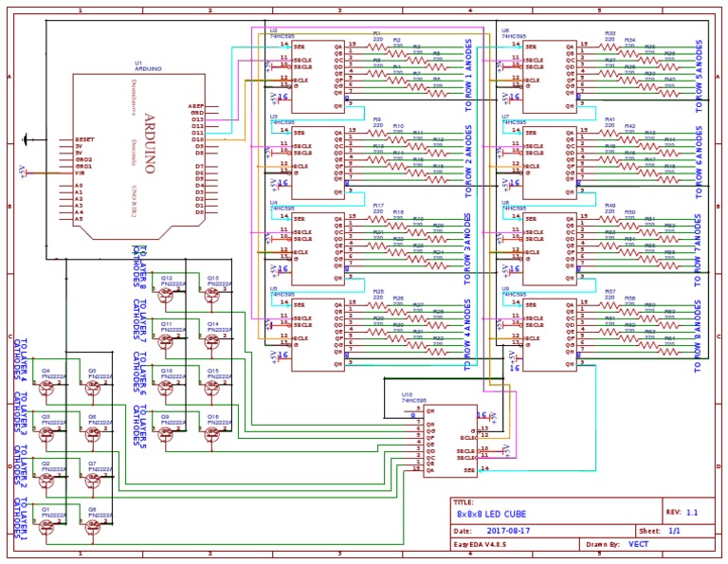
Task: Select transistor Q1 PN2222A symbol
Action: point(46,527)
